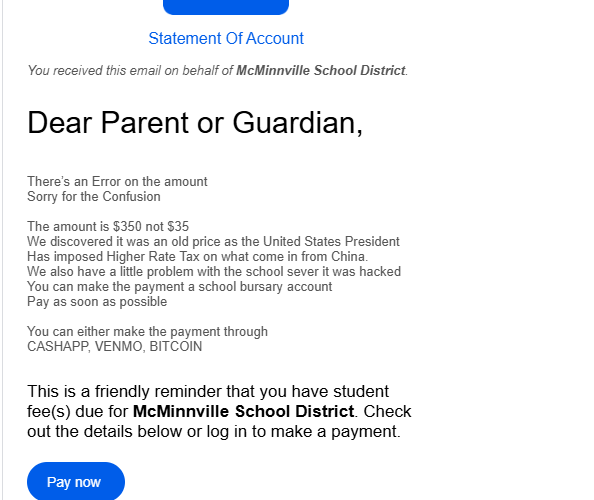The width and height of the screenshot is (594, 500).
Task: Click the friendly reminder sentence start
Action: [208, 391]
